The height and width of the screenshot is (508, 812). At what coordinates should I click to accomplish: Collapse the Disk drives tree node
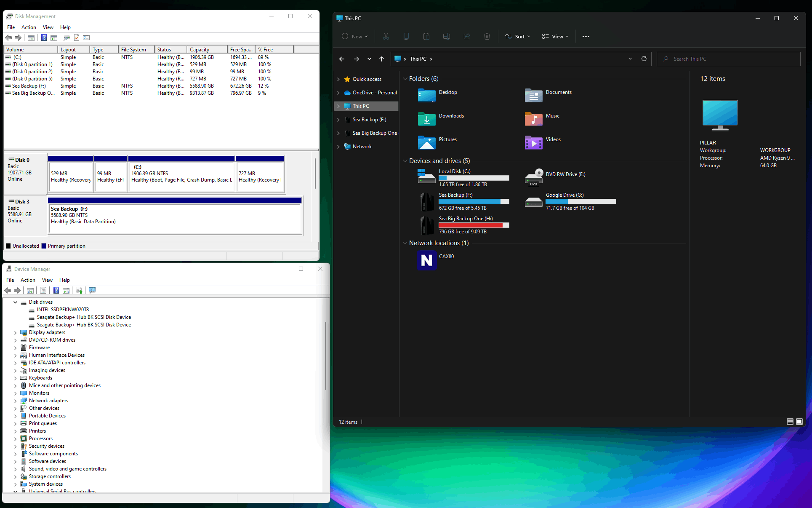[16, 302]
